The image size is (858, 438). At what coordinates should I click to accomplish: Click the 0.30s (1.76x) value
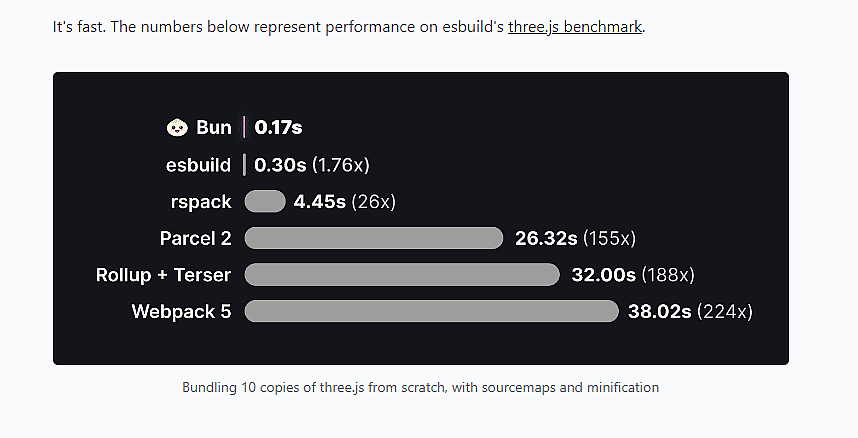pyautogui.click(x=312, y=165)
